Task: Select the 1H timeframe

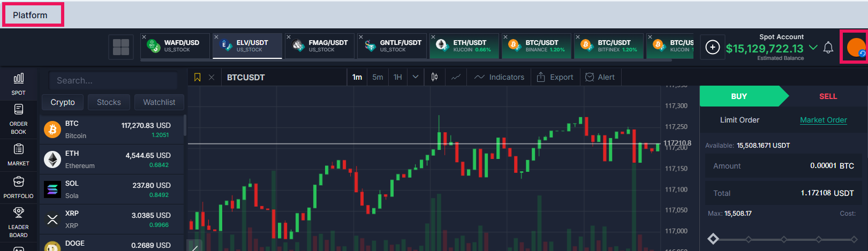Action: (398, 77)
